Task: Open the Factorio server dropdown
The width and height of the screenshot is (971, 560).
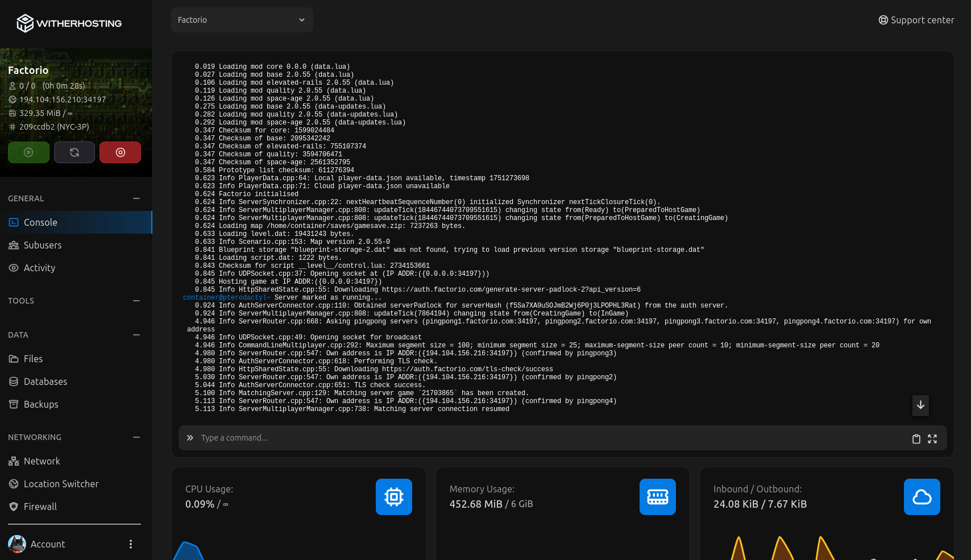Action: [242, 20]
